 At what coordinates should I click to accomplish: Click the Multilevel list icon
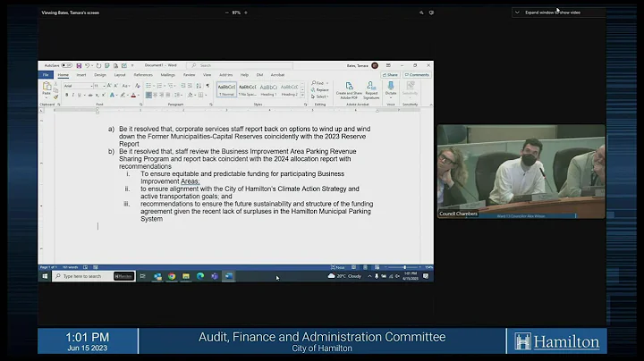tap(171, 86)
